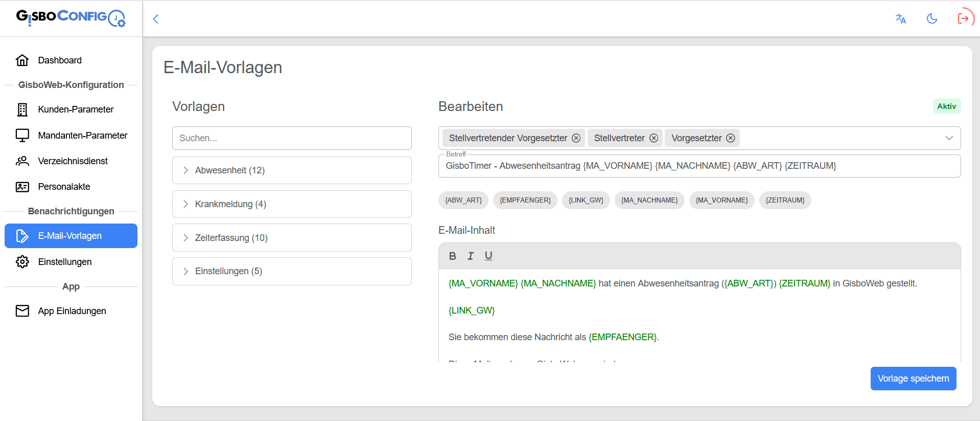Viewport: 980px width, 421px height.
Task: Expand the Zeiterfassung (10) group
Action: point(292,238)
